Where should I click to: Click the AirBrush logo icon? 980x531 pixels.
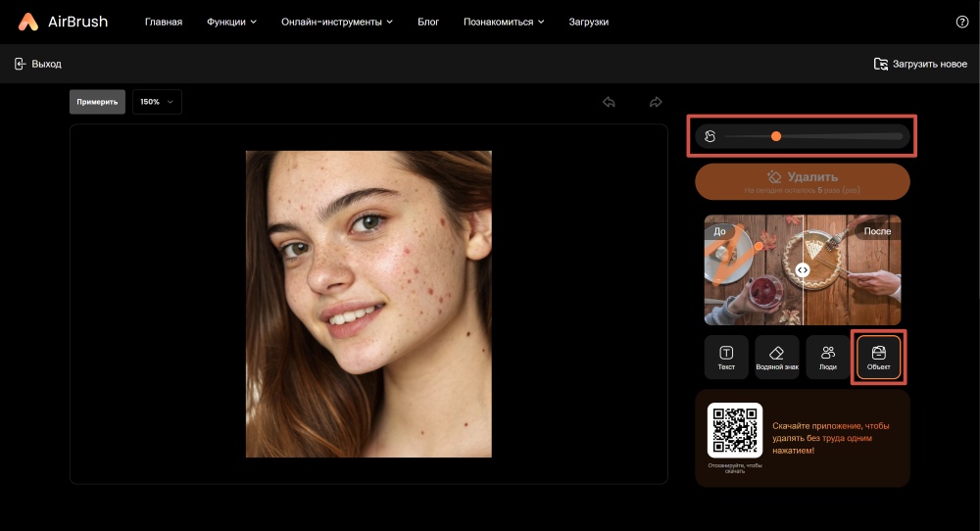point(29,22)
